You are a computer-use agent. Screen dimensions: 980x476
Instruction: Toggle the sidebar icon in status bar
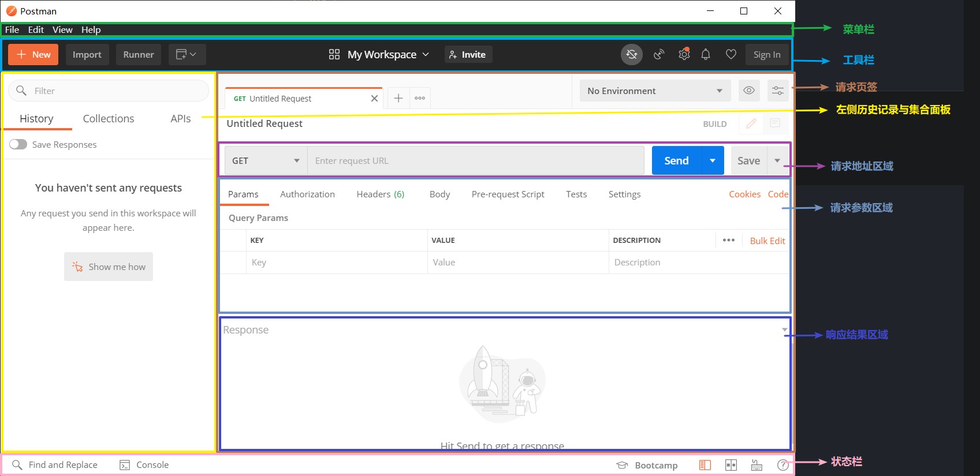(x=705, y=465)
